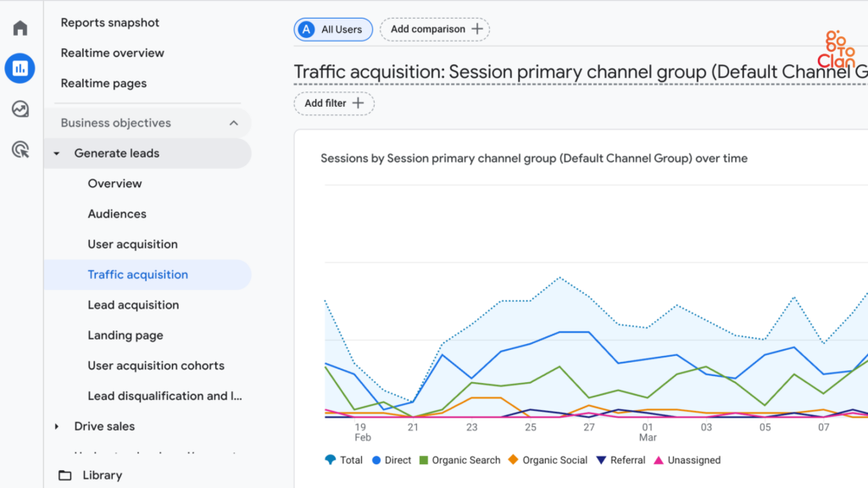Viewport: 868px width, 488px height.
Task: Collapse the Business objectives section
Action: pyautogui.click(x=234, y=122)
